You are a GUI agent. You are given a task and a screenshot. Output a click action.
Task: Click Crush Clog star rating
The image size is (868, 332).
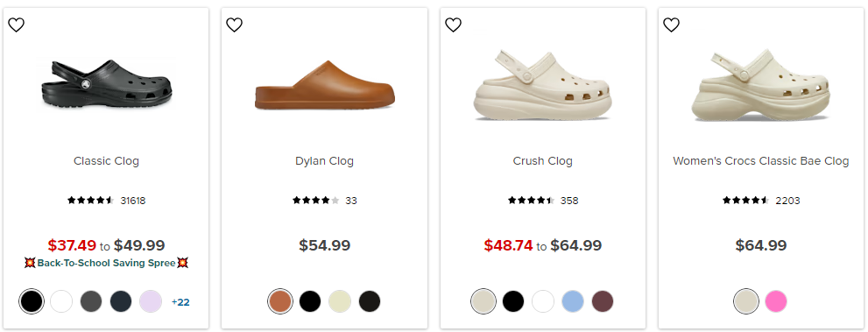click(x=532, y=201)
